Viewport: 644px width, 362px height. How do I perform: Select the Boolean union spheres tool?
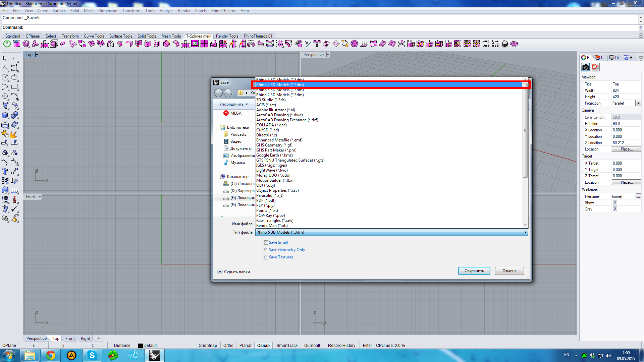pyautogui.click(x=14, y=115)
